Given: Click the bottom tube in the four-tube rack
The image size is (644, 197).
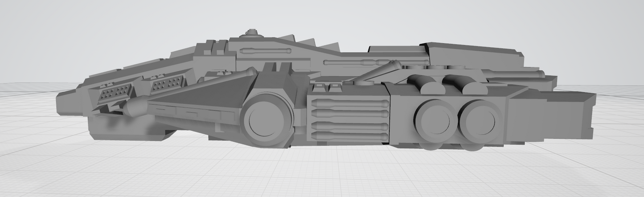Looking at the screenshot, I should [x=349, y=135].
